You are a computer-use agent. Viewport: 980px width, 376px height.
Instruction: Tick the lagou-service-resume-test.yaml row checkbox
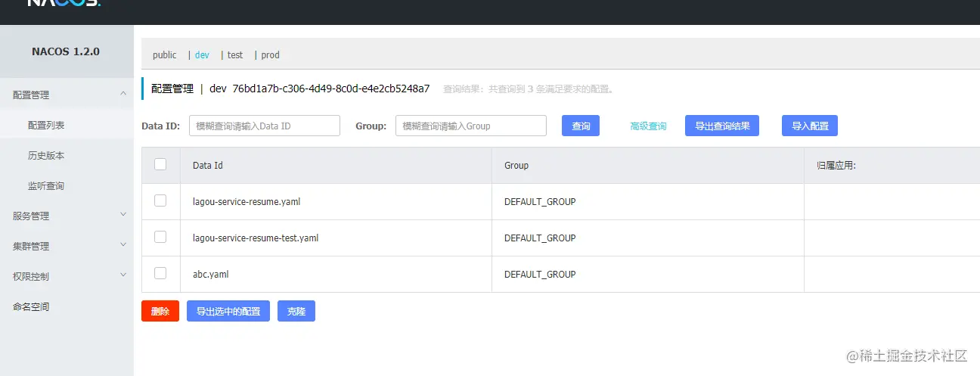tap(160, 237)
